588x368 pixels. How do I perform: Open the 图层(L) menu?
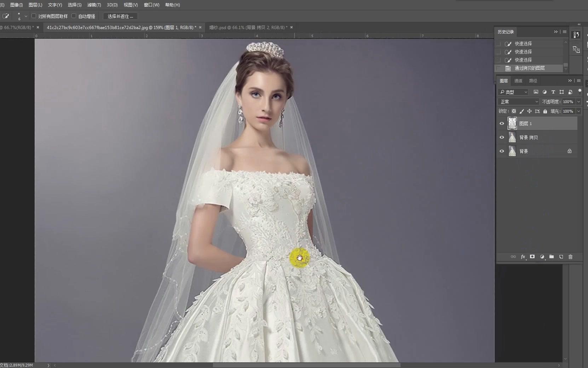tap(35, 5)
